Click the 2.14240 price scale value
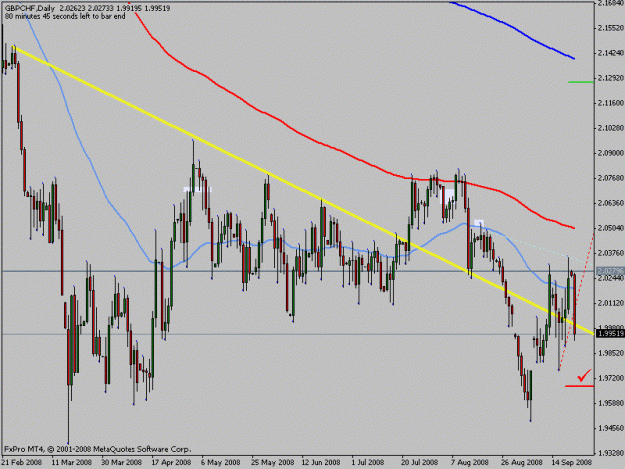Image resolution: width=625 pixels, height=469 pixels. pyautogui.click(x=610, y=53)
